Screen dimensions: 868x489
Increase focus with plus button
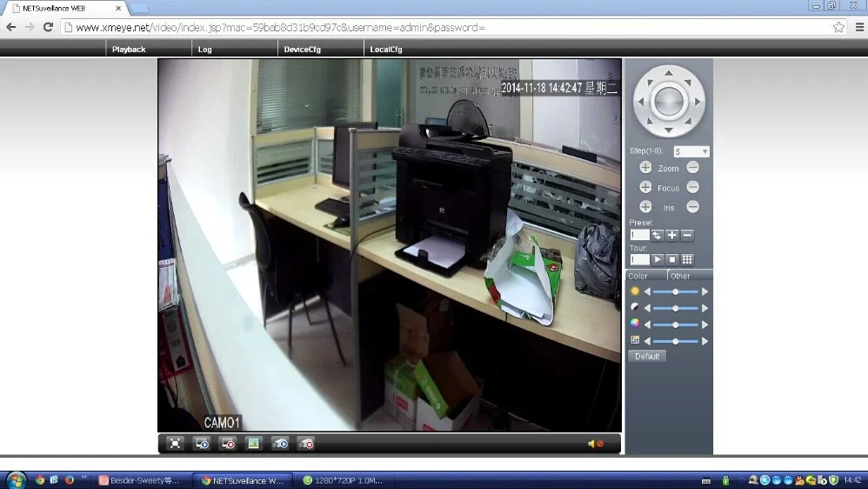pos(645,187)
